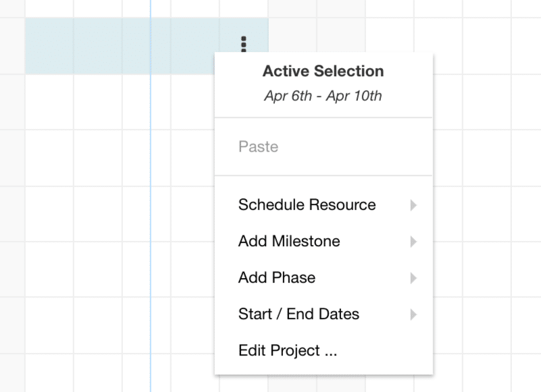The height and width of the screenshot is (392, 541).
Task: Click Add Phase menu entry
Action: (x=276, y=278)
